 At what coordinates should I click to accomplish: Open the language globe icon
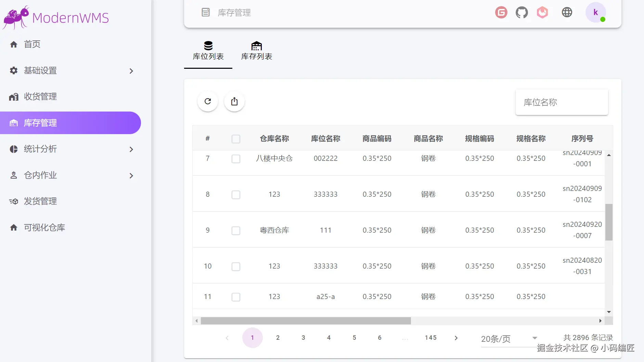coord(567,12)
